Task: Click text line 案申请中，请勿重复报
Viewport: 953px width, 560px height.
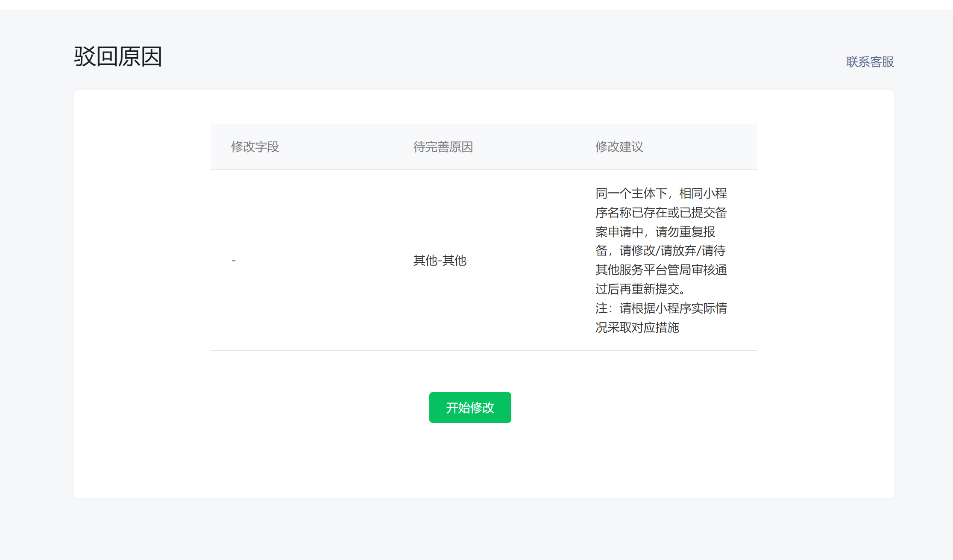Action: tap(655, 232)
